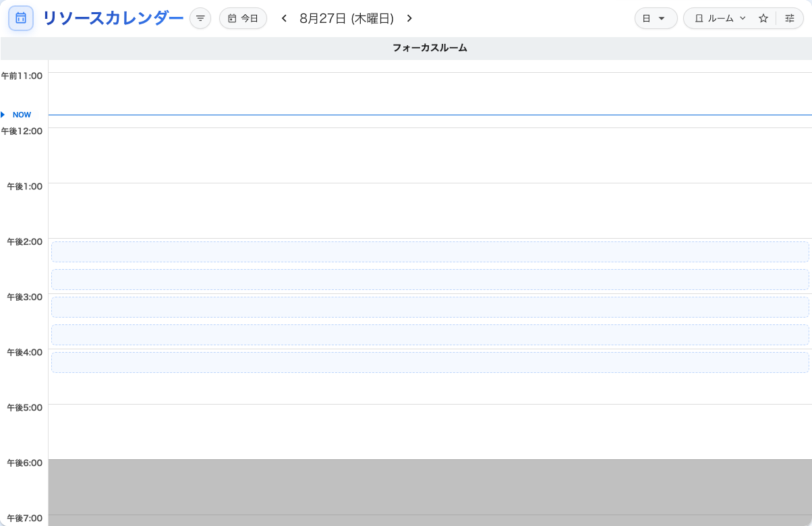Go to the previous day arrow

click(x=285, y=18)
